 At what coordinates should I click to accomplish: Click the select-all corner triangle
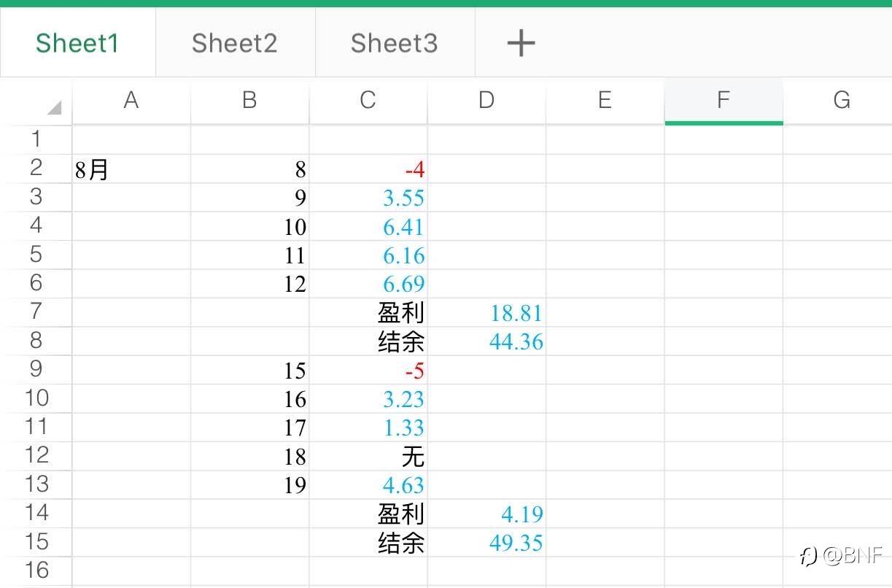[54, 108]
